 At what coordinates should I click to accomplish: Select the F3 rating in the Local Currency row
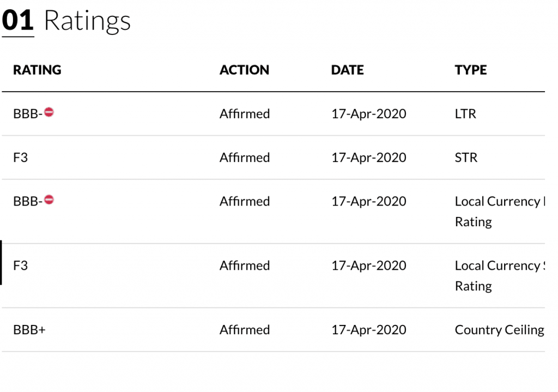coord(20,266)
